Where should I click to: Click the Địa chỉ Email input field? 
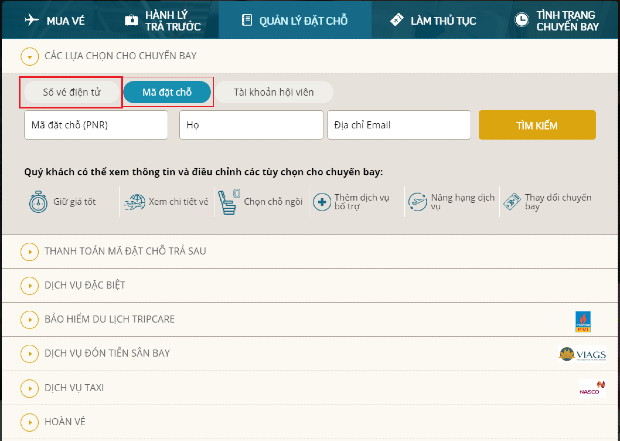pyautogui.click(x=398, y=125)
